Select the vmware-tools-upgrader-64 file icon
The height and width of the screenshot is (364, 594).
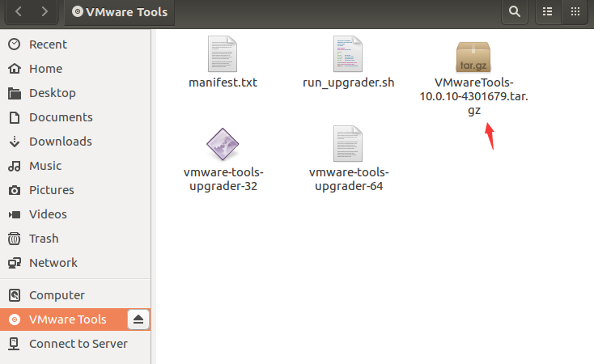pos(348,143)
